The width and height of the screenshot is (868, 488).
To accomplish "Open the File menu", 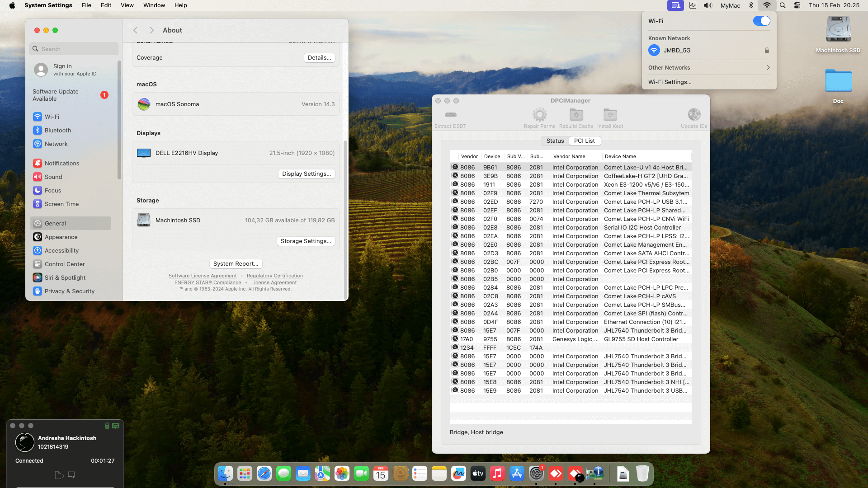I will pyautogui.click(x=86, y=5).
